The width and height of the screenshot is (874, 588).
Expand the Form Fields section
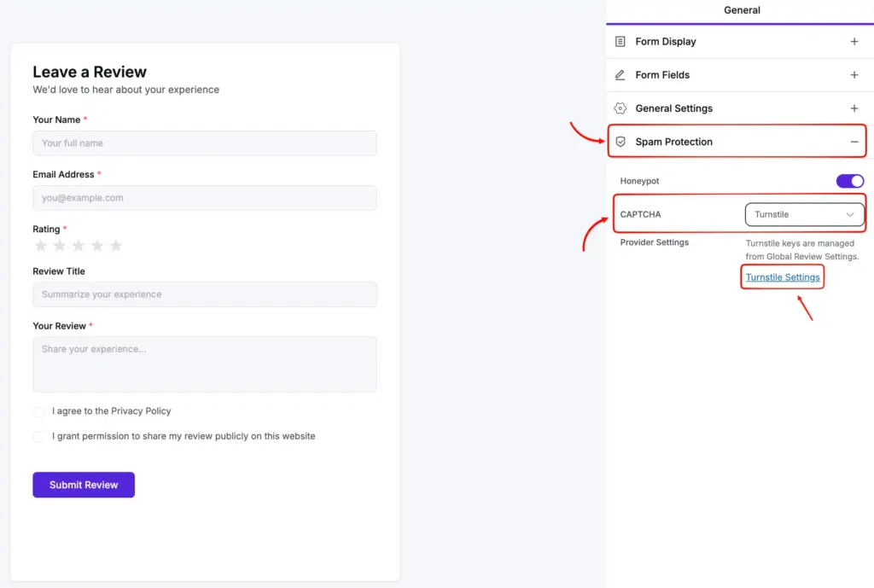point(854,74)
